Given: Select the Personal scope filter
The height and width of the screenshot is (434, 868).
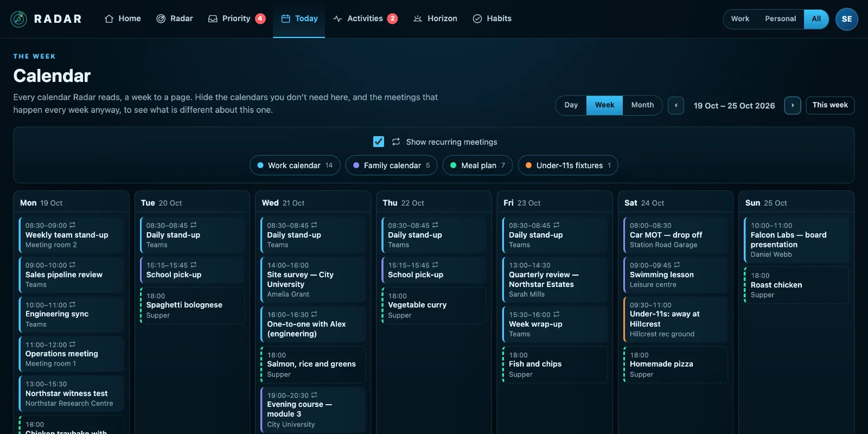Looking at the screenshot, I should pyautogui.click(x=781, y=19).
